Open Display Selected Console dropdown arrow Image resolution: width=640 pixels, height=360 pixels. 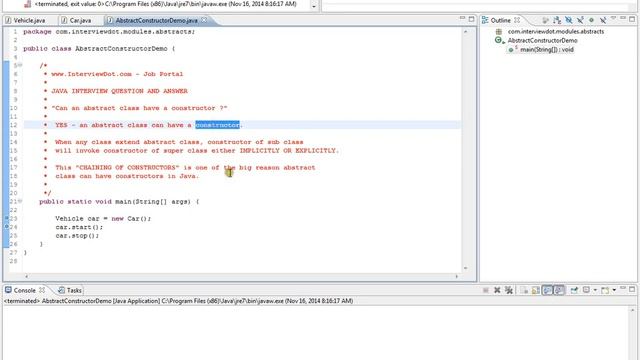[595, 290]
